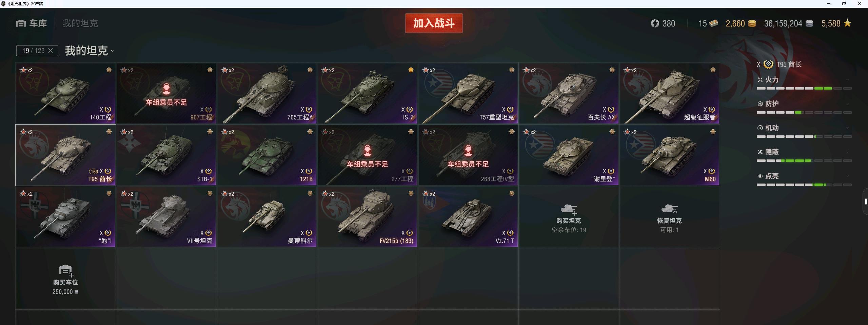Click the 恢复坦克 restore tank icon
This screenshot has width=868, height=325.
click(669, 209)
